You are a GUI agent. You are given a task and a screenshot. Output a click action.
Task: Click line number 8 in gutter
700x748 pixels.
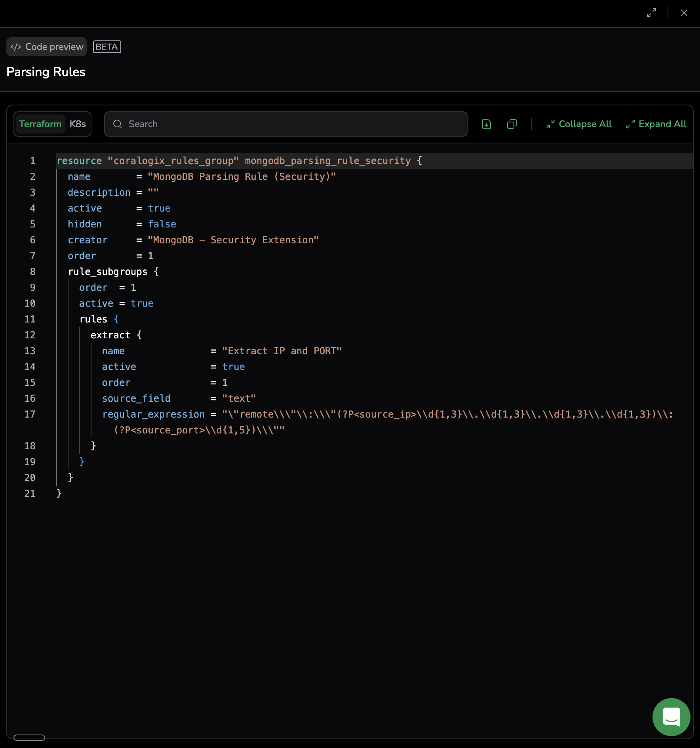click(32, 272)
